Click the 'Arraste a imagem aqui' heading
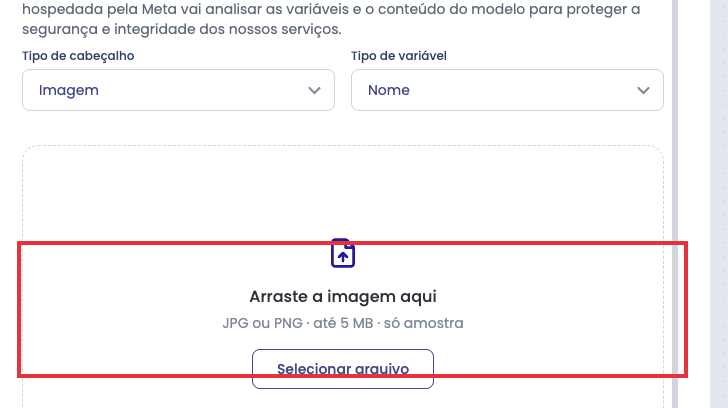The width and height of the screenshot is (728, 408). pos(343,297)
